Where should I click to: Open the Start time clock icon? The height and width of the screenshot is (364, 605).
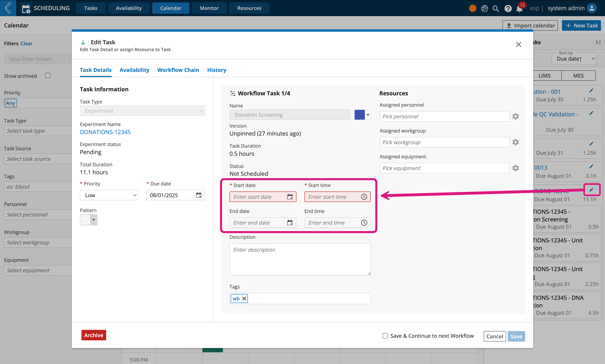[364, 197]
